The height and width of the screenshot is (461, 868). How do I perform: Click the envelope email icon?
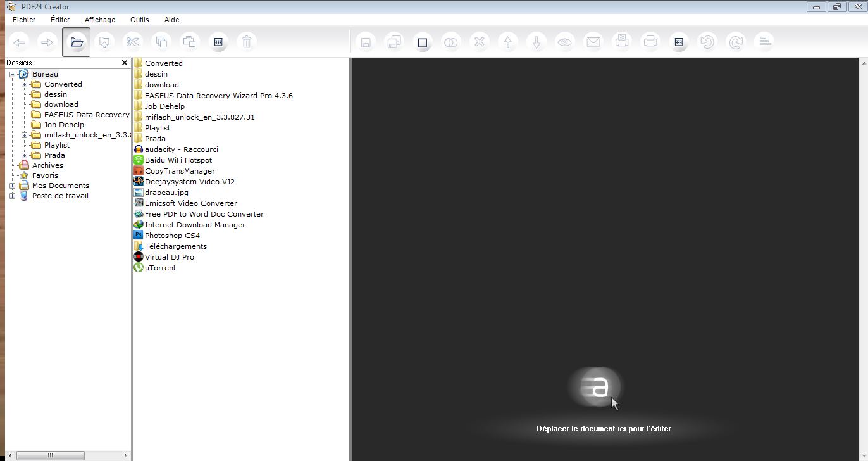[x=593, y=42]
